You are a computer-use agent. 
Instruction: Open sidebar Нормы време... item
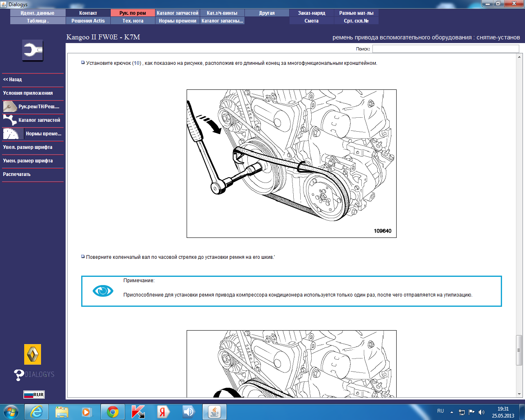(33, 134)
